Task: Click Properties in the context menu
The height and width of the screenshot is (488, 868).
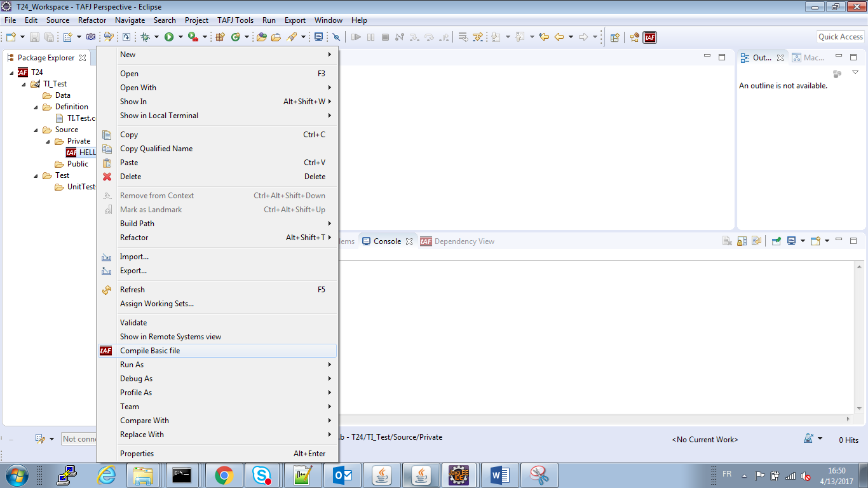Action: point(137,454)
